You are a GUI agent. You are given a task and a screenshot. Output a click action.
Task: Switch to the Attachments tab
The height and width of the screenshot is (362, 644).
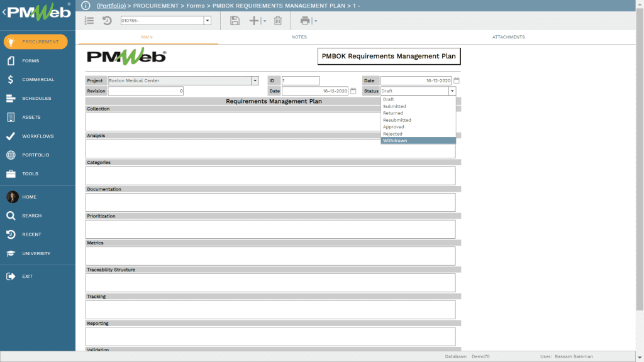point(508,37)
